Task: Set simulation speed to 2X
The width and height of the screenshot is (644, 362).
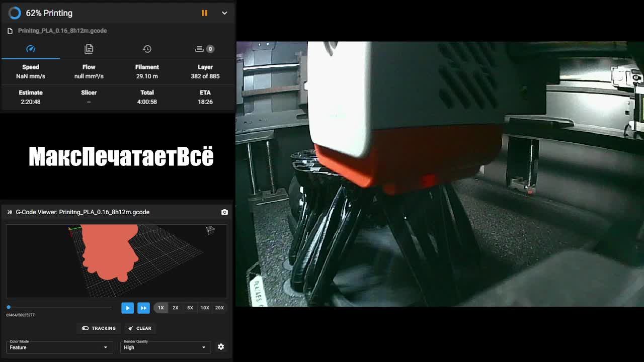Action: point(175,308)
